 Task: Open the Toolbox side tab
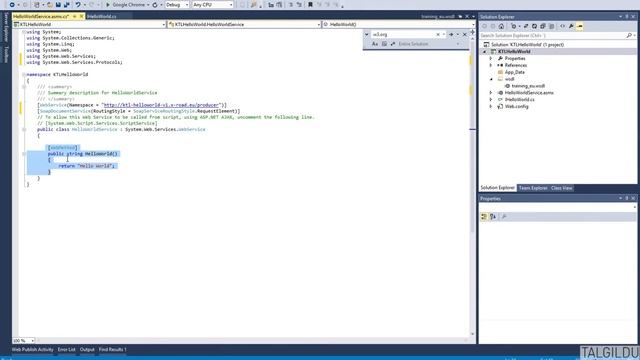(6, 54)
